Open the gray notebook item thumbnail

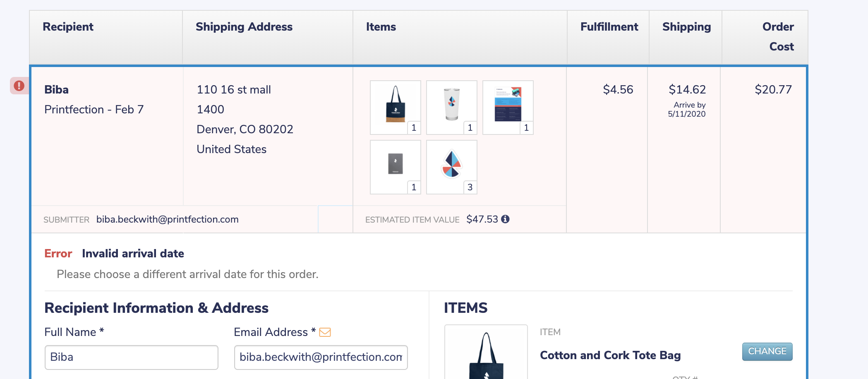(x=395, y=167)
